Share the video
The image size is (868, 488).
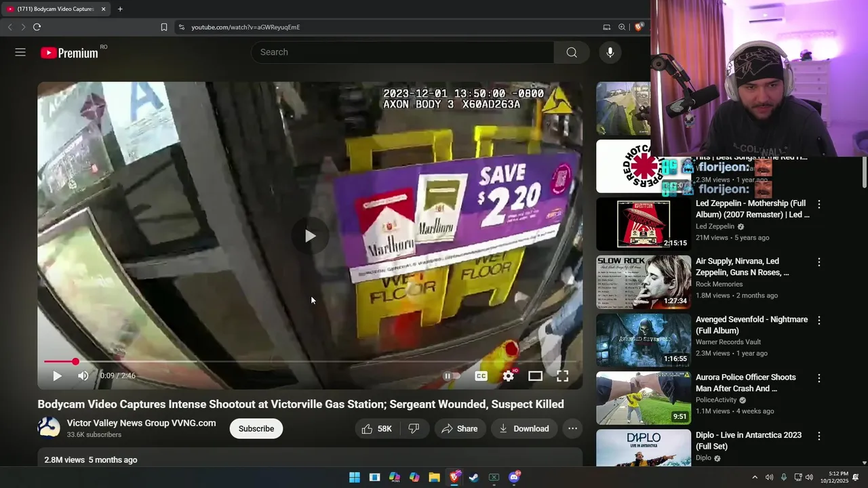(460, 428)
